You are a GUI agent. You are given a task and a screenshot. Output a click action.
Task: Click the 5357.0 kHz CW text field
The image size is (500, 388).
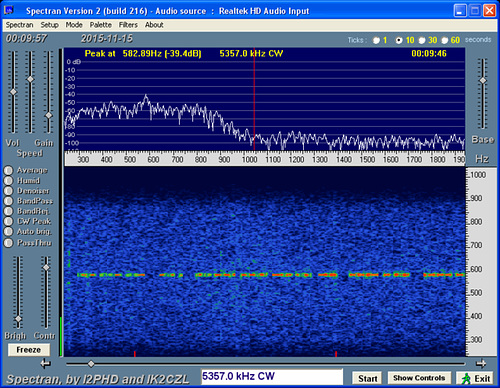click(272, 377)
